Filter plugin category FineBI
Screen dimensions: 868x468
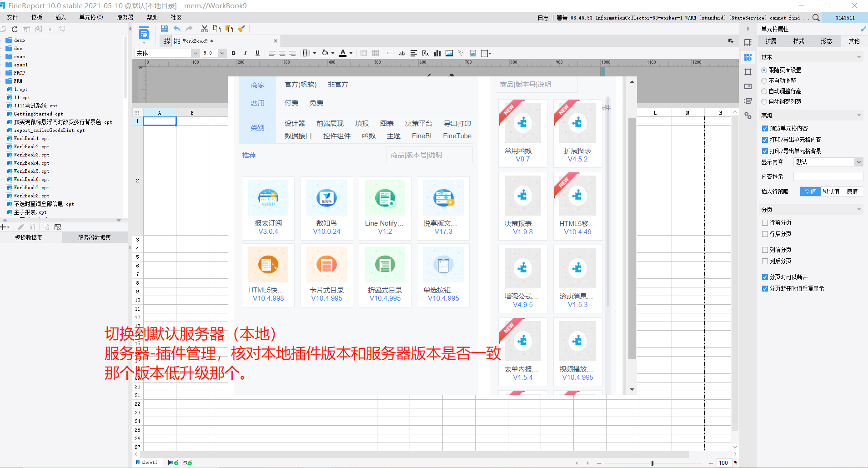click(x=421, y=136)
